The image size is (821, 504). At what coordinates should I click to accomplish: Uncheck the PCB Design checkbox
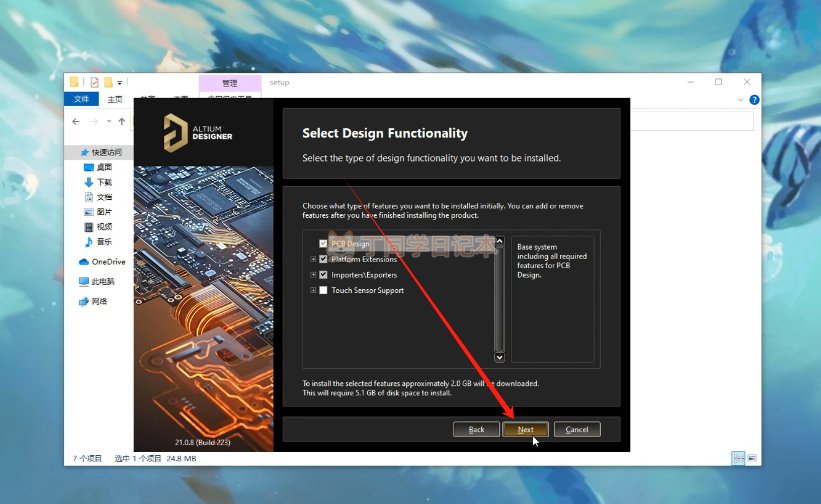point(323,243)
